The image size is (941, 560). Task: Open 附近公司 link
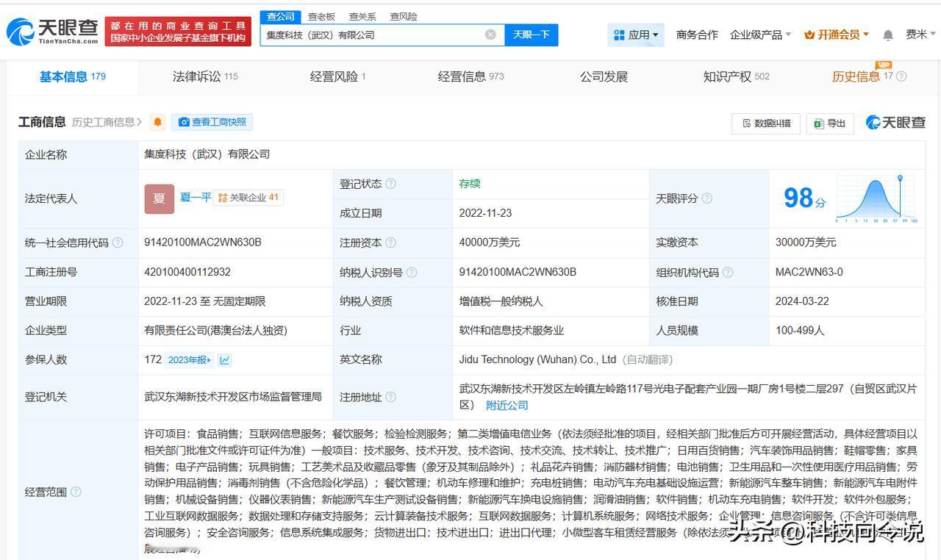coord(507,405)
